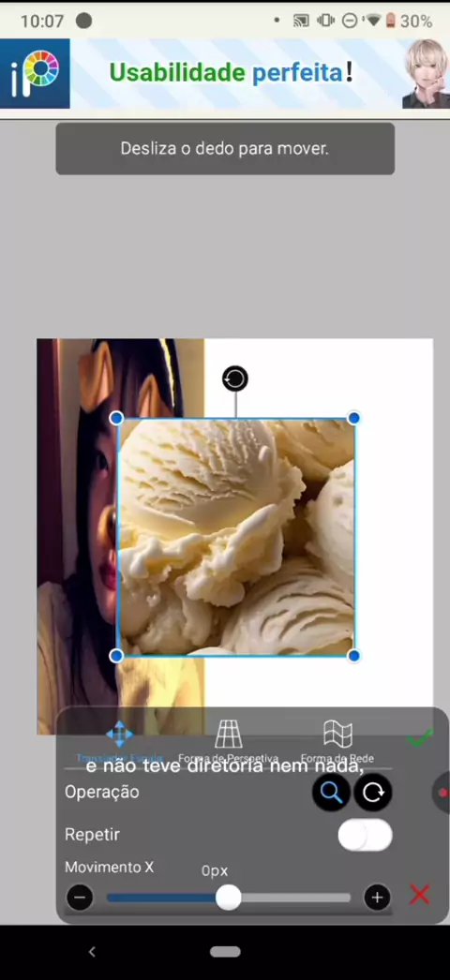
Task: Choose the rotate operation button
Action: click(373, 792)
